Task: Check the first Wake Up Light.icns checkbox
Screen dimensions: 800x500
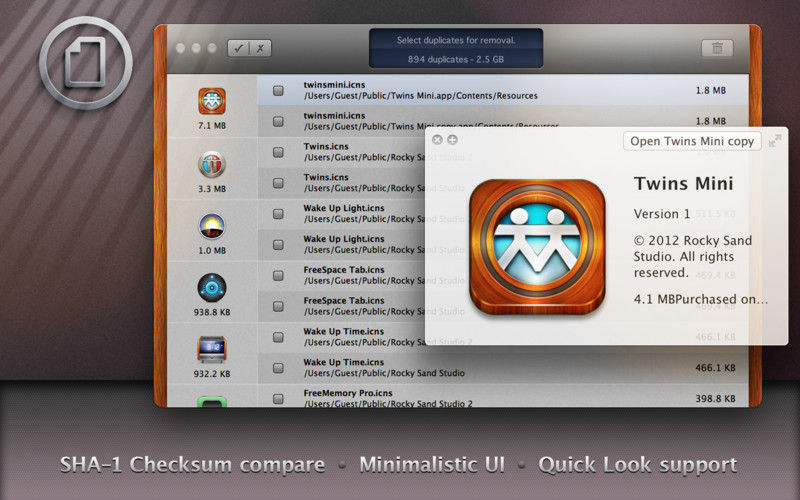Action: coord(278,214)
